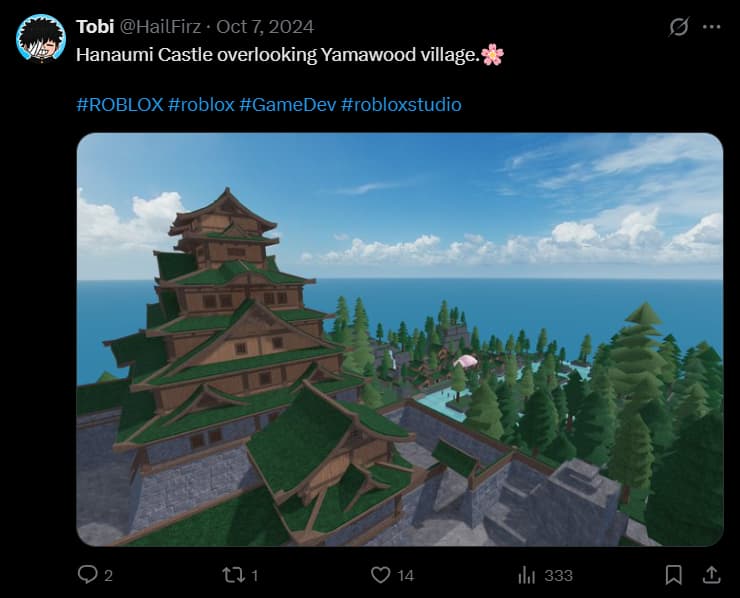The height and width of the screenshot is (598, 740).
Task: Open the @HailFirz handle link
Action: point(160,27)
